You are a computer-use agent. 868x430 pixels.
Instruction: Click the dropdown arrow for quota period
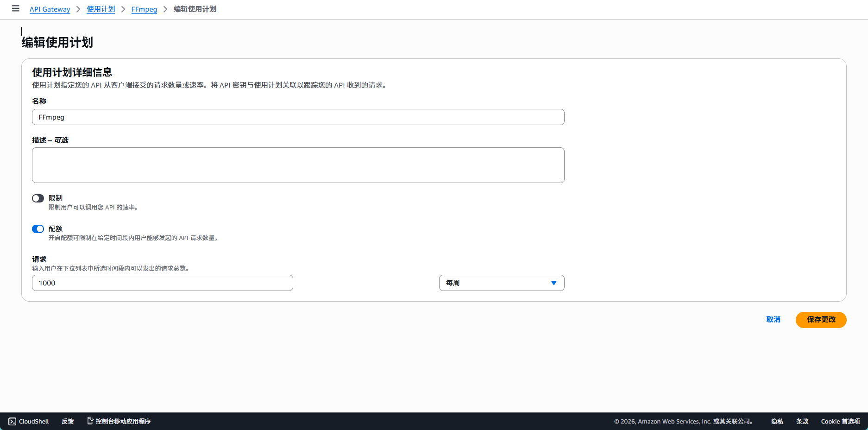click(x=554, y=283)
